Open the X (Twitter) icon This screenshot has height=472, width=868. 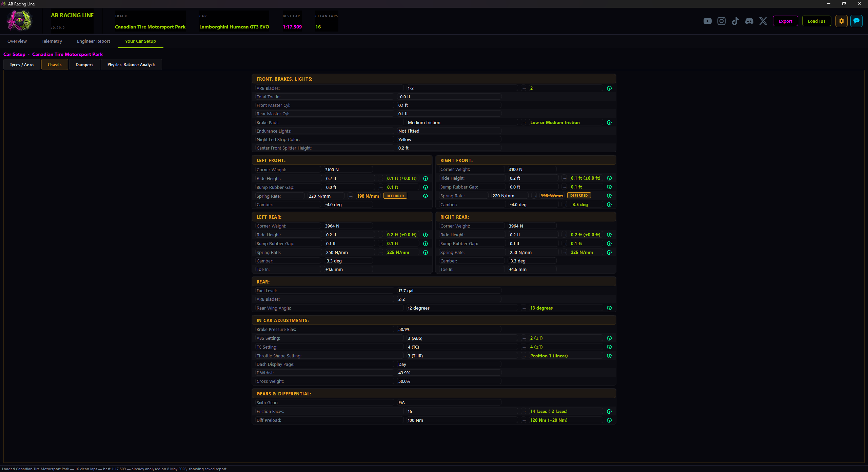click(763, 21)
